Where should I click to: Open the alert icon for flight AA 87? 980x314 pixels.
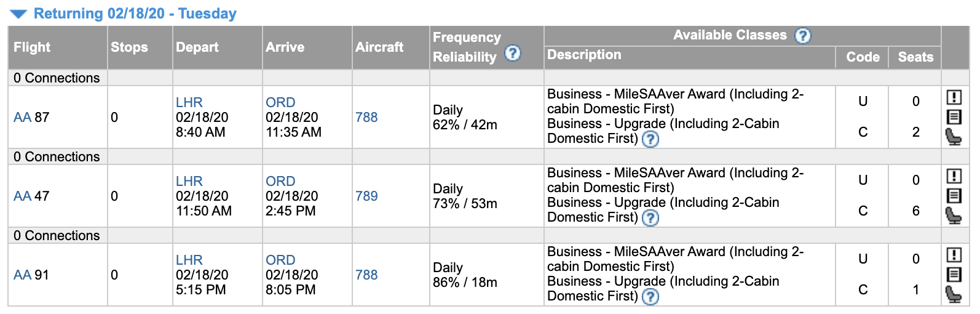pos(954,97)
